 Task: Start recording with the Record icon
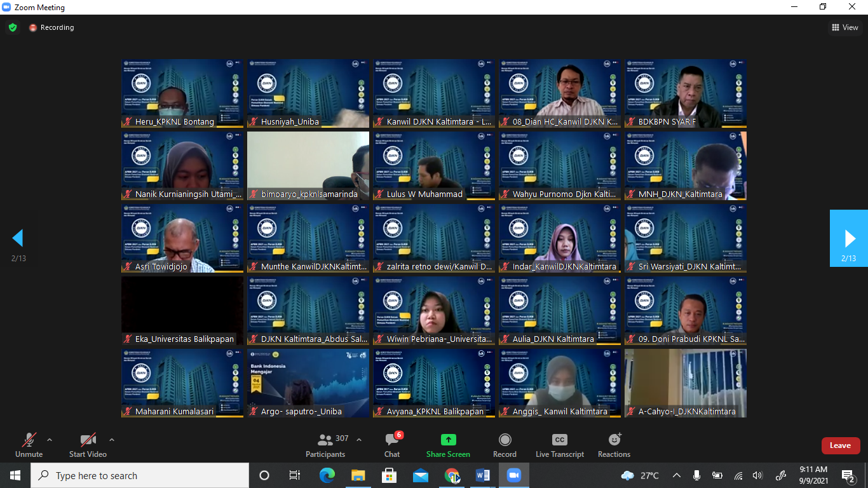click(x=505, y=445)
